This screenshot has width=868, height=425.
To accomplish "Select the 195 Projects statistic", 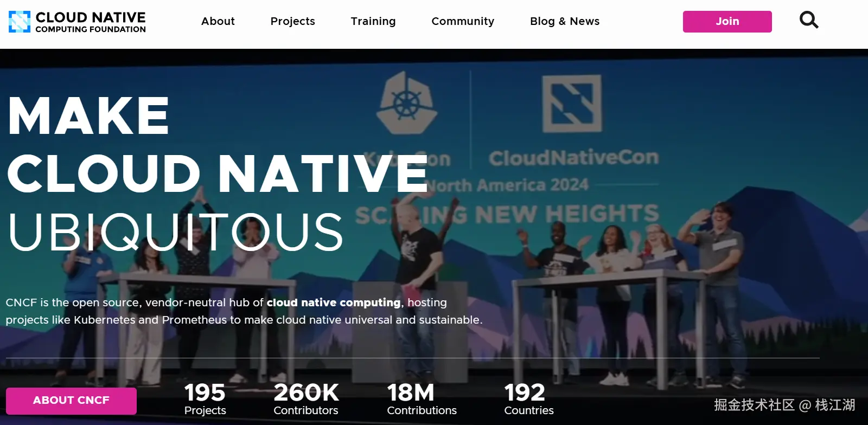I will (205, 399).
